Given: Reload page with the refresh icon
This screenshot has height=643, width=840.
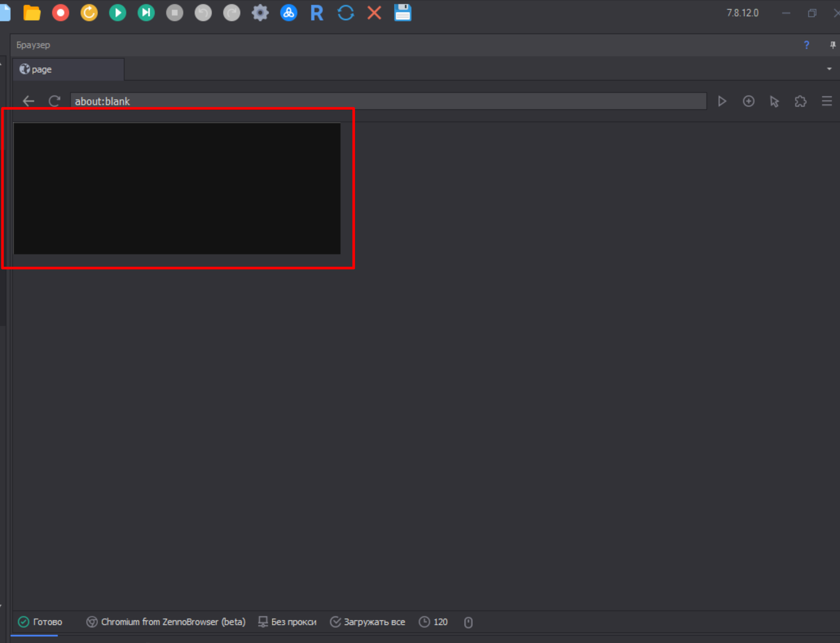Looking at the screenshot, I should pos(54,101).
